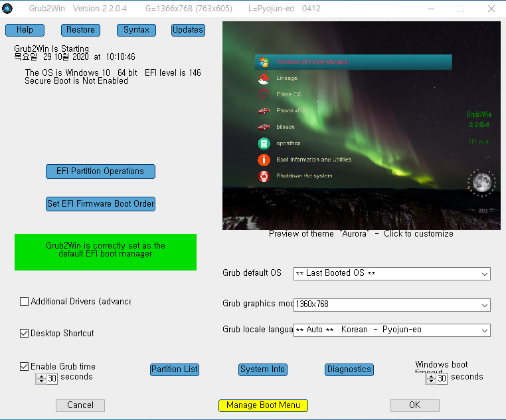This screenshot has width=506, height=420.
Task: Close the Grub2Win window
Action: point(491,9)
